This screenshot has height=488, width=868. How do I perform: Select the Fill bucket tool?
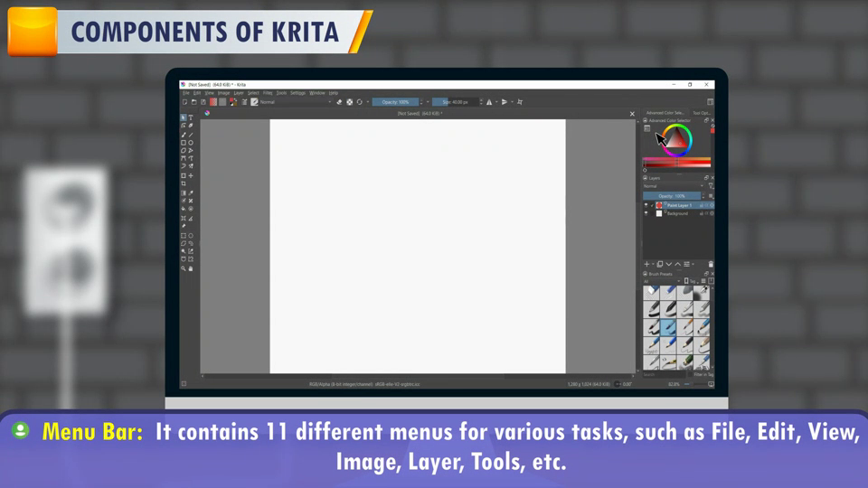click(x=184, y=209)
